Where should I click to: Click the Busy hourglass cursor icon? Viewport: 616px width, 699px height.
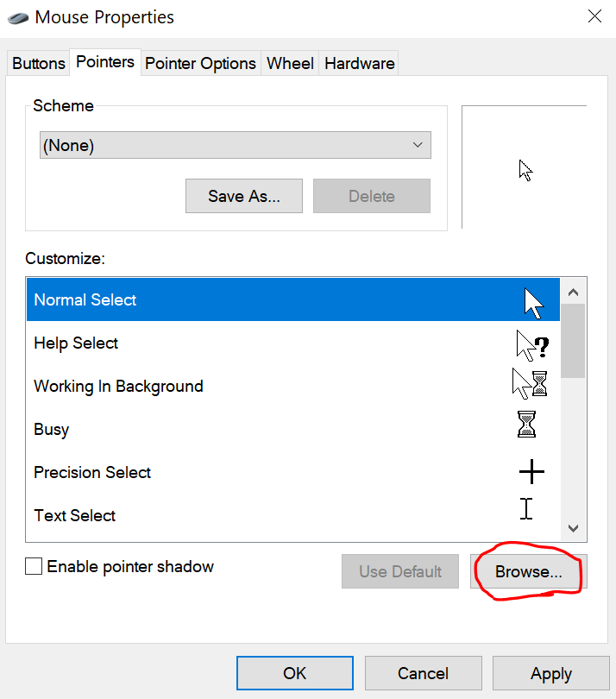pyautogui.click(x=526, y=425)
